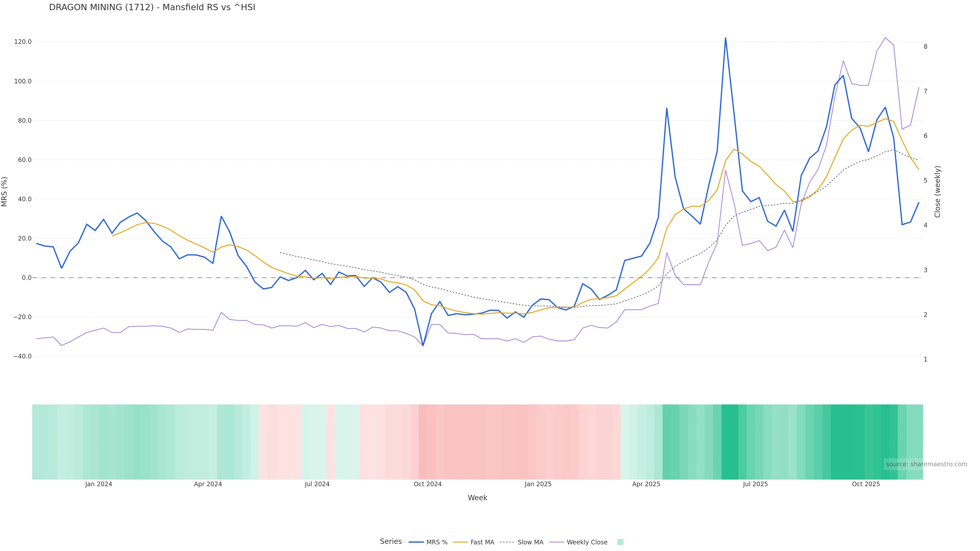Toggle the Fast MA legend entry

point(482,542)
